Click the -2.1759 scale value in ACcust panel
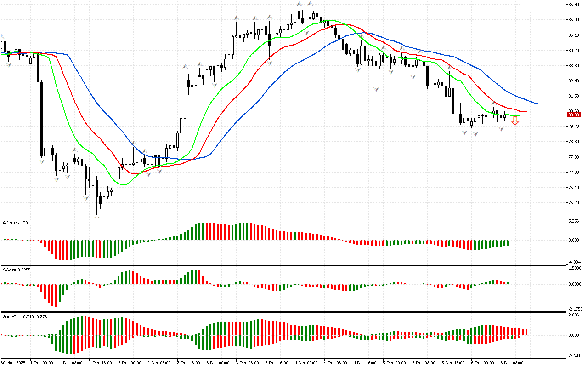588x368 pixels. [574, 309]
